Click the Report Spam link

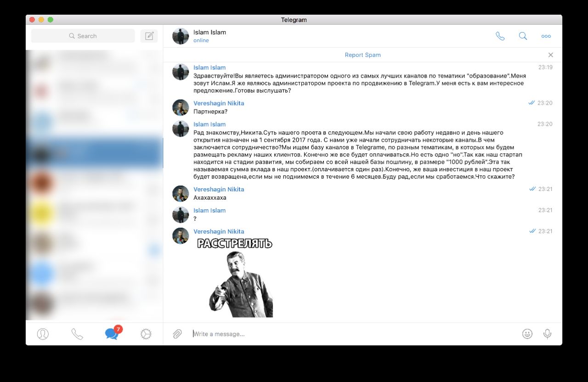point(362,55)
